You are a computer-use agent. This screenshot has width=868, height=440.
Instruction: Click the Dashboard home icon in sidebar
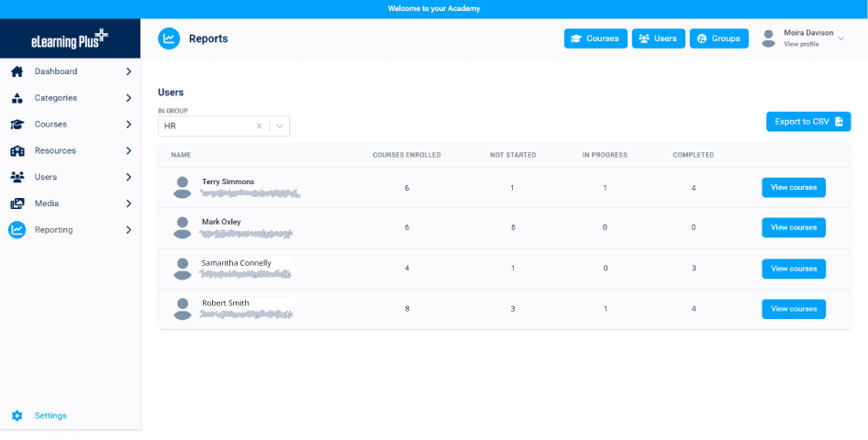pos(17,71)
